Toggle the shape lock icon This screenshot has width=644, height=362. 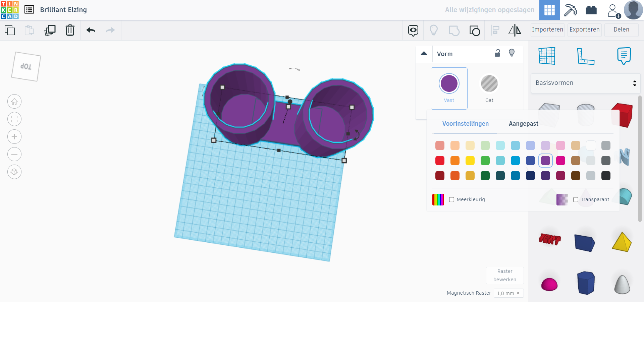[x=497, y=53]
